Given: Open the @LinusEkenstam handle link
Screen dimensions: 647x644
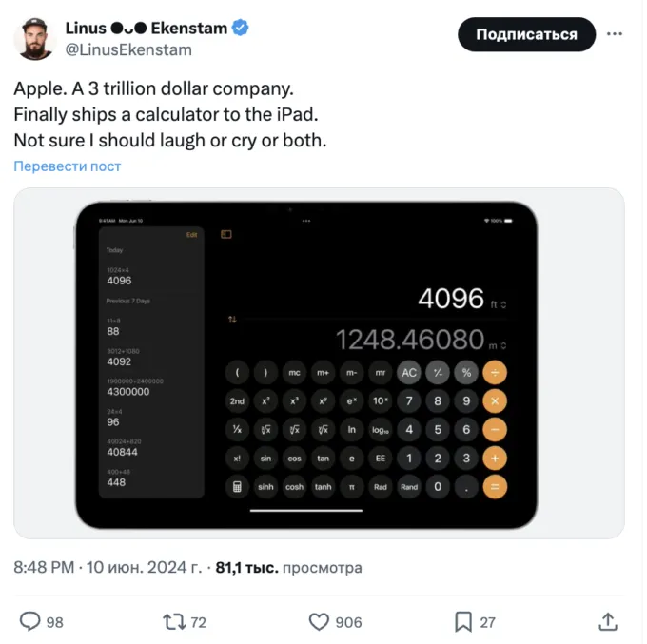Looking at the screenshot, I should click(127, 49).
